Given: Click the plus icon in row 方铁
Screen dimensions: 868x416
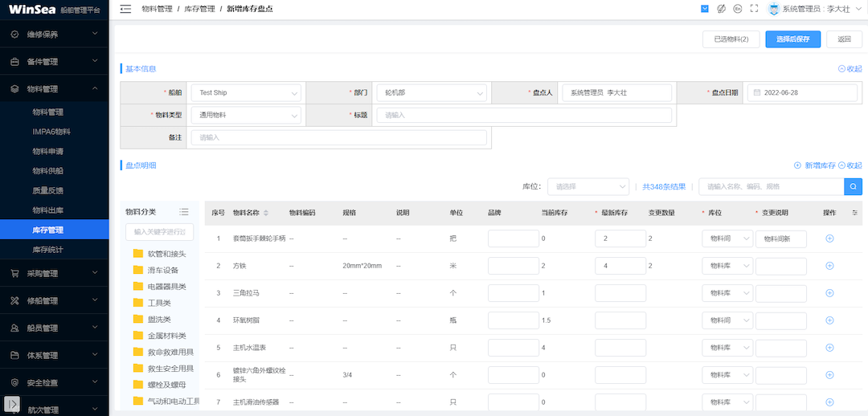Looking at the screenshot, I should (829, 266).
